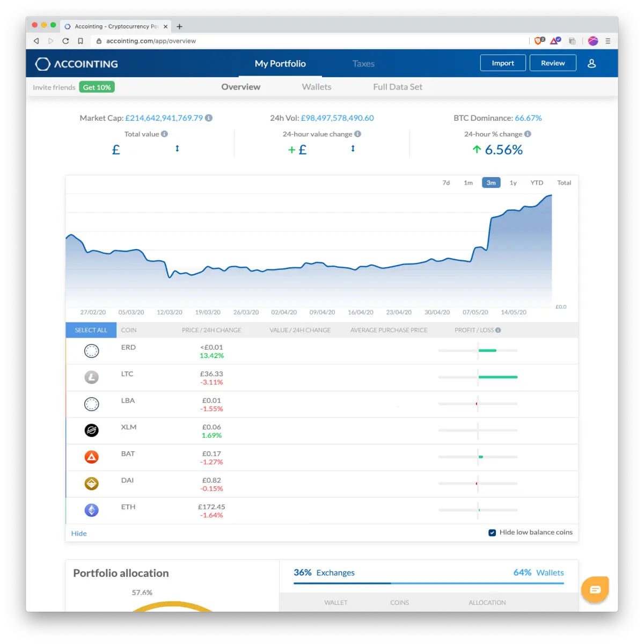The image size is (644, 644).
Task: Click the ERD coin icon
Action: [x=92, y=351]
